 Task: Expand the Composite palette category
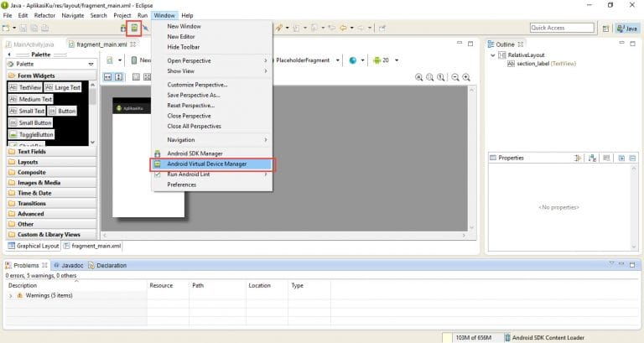[52, 172]
